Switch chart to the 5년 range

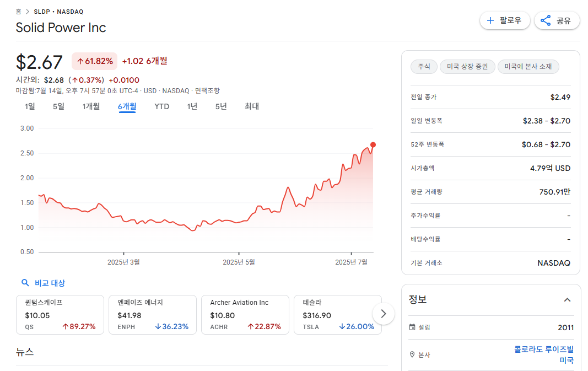click(x=221, y=106)
